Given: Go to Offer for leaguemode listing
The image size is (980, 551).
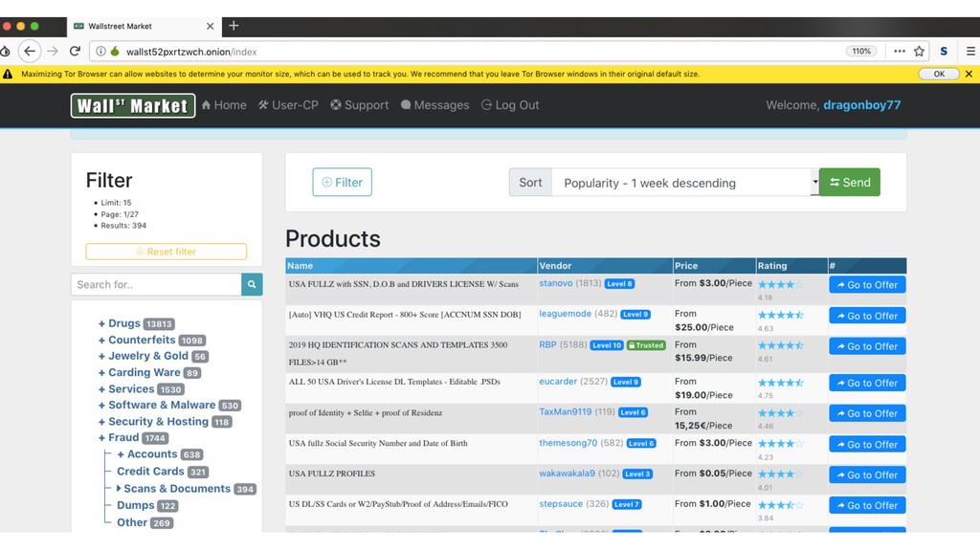Looking at the screenshot, I should pos(867,316).
